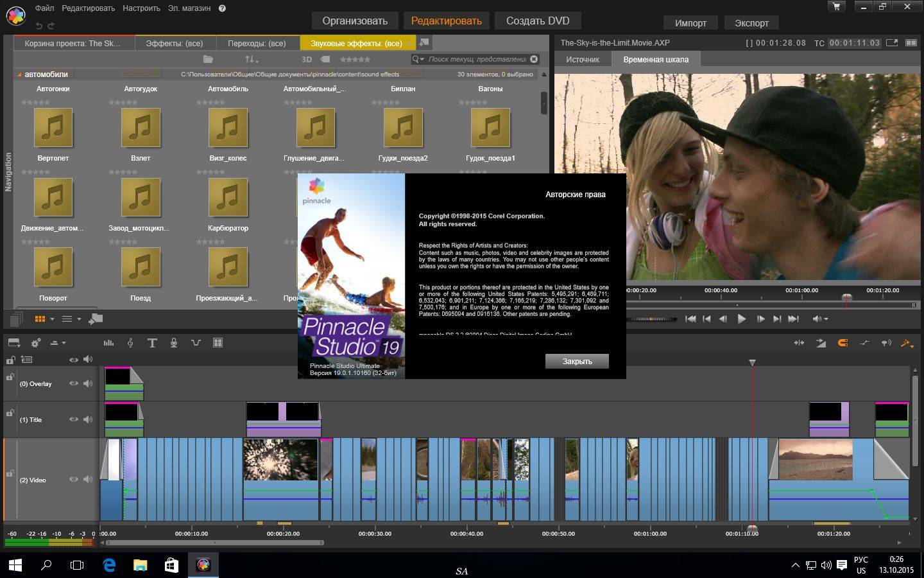Image resolution: width=924 pixels, height=578 pixels.
Task: Add a new library tab with plus icon
Action: click(x=424, y=42)
